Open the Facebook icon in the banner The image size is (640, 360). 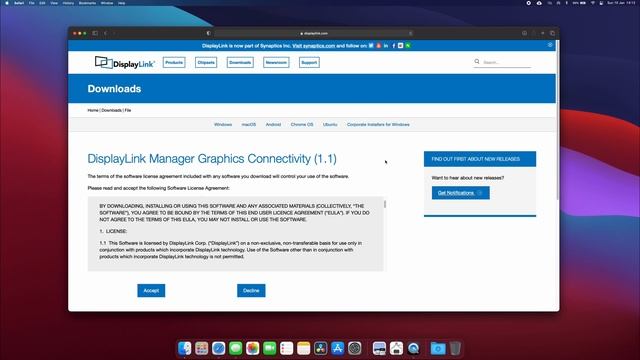[x=393, y=46]
